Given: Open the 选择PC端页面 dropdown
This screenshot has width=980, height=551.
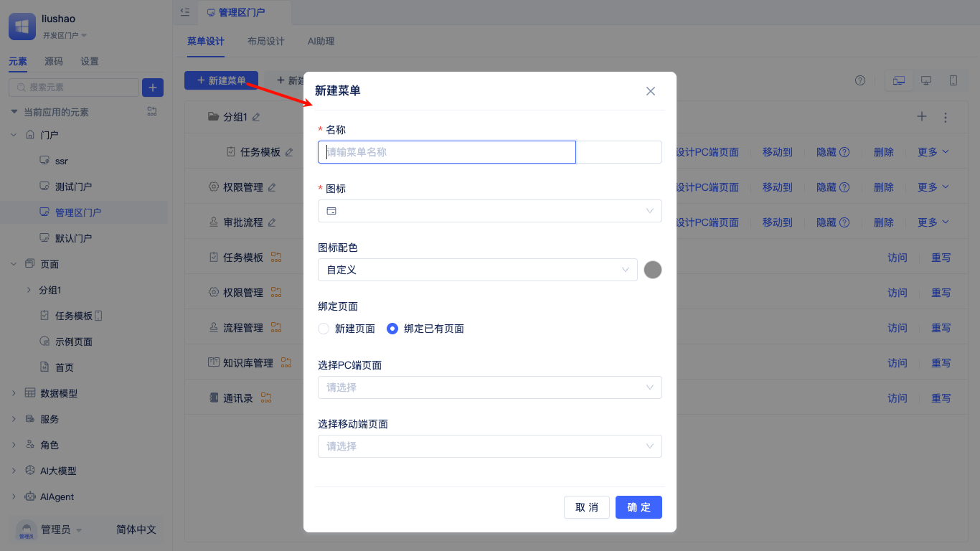Looking at the screenshot, I should [x=490, y=387].
